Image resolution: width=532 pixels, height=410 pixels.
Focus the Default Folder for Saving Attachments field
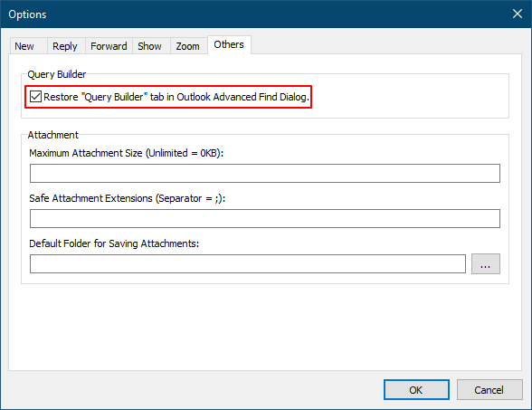pyautogui.click(x=248, y=263)
